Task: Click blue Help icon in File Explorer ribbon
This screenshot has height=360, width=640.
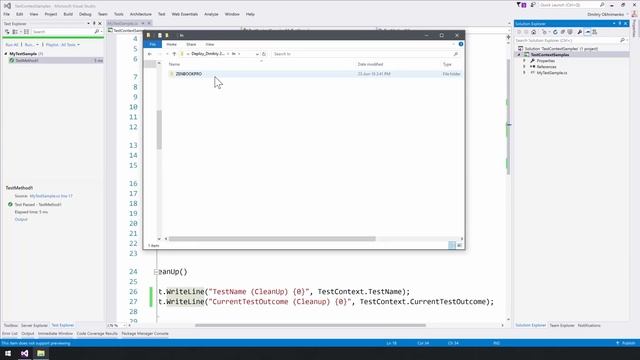Action: [461, 44]
